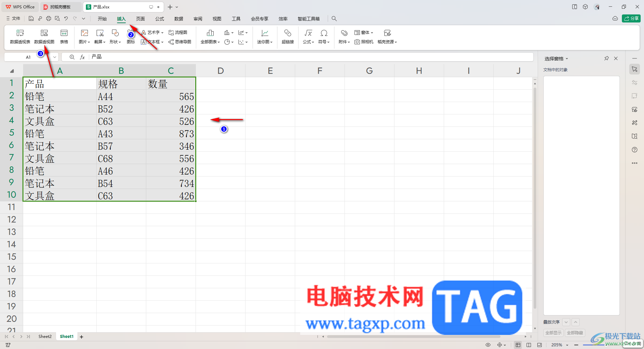
Task: Click the selection arrow sidebar icon
Action: (635, 69)
